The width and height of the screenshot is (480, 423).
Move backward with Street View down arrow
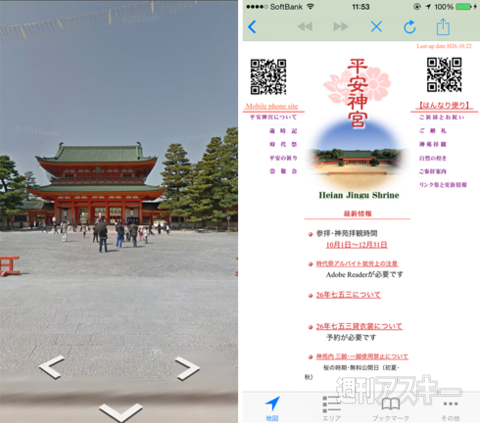coord(121,412)
